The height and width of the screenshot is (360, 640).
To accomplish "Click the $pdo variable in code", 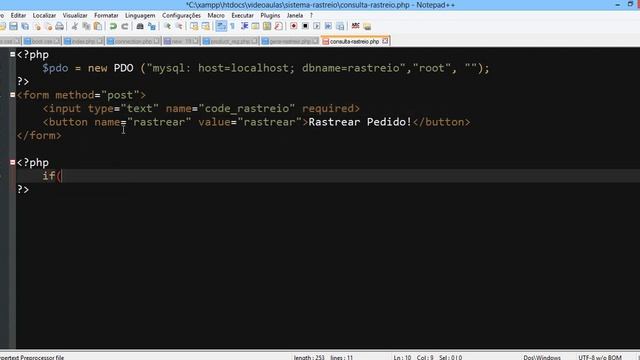I will click(55, 68).
